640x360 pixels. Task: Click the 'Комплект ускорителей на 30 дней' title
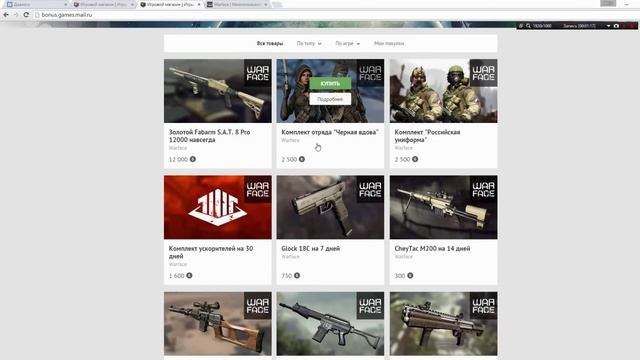(211, 252)
